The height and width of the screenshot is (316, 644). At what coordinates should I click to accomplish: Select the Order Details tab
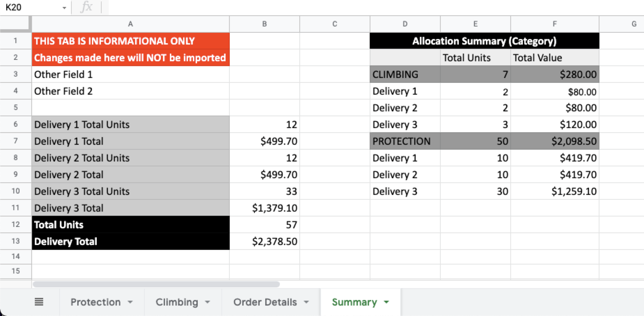(265, 302)
